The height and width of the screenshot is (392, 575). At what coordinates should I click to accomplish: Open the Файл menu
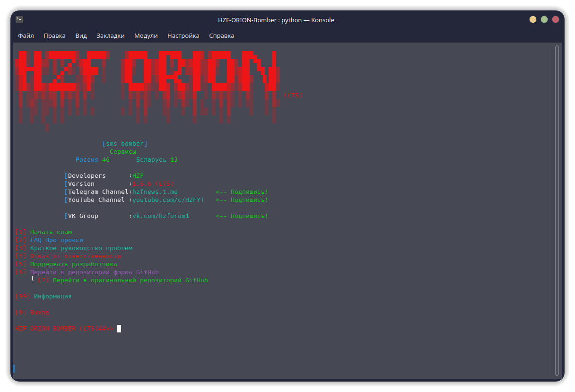26,35
